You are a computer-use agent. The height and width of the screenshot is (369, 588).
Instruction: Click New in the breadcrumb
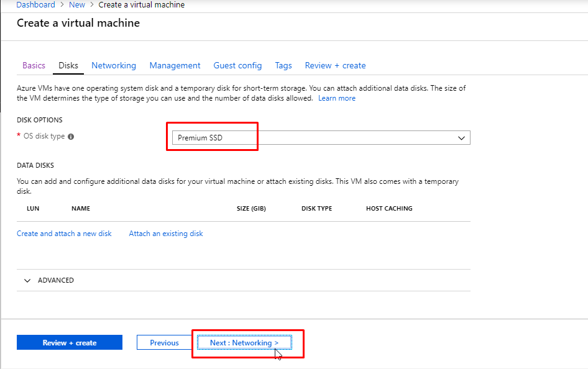(x=77, y=5)
